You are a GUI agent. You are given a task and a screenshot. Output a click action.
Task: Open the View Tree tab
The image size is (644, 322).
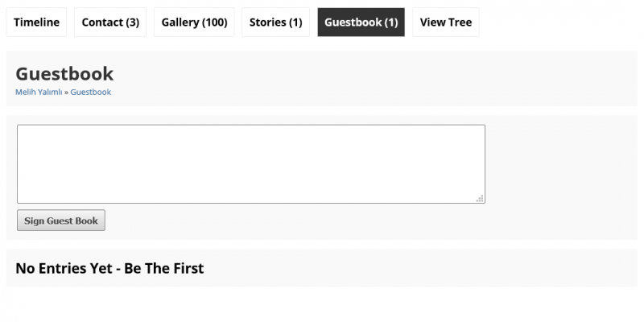[x=445, y=23]
